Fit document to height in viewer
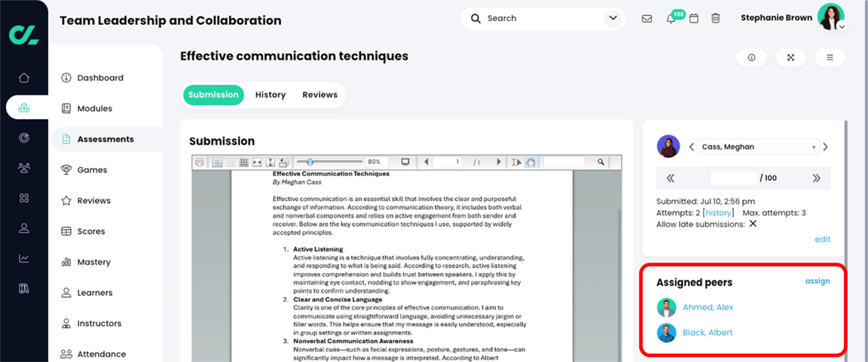This screenshot has height=362, width=868. click(x=270, y=162)
